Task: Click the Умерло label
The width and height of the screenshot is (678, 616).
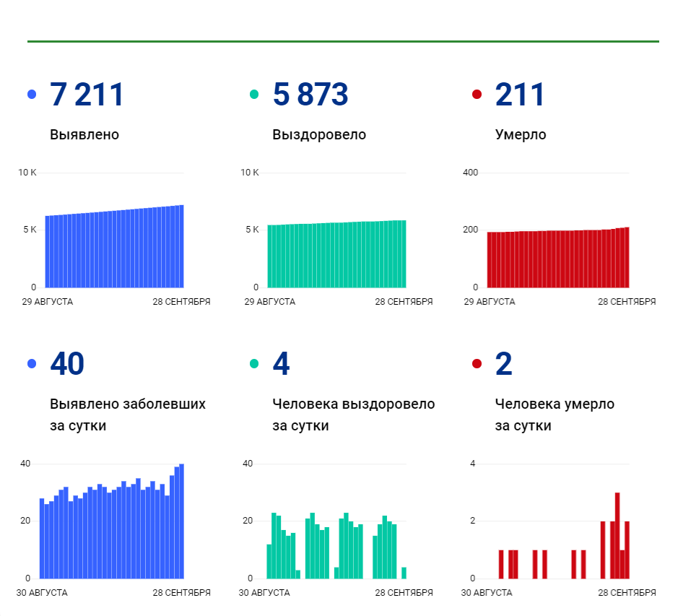Action: (521, 134)
